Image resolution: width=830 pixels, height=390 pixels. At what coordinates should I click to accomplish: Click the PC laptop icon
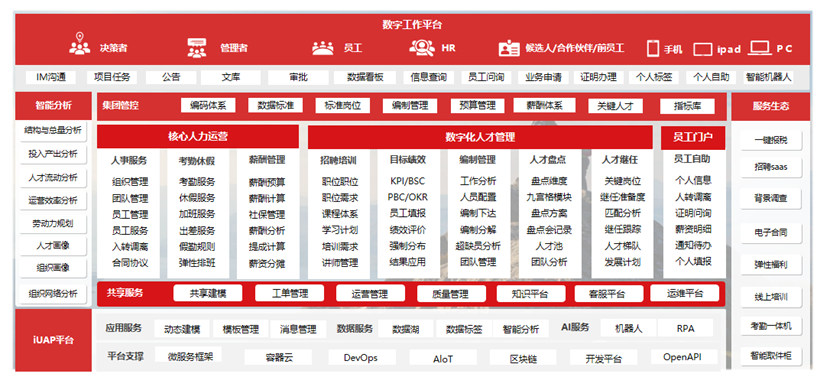760,48
